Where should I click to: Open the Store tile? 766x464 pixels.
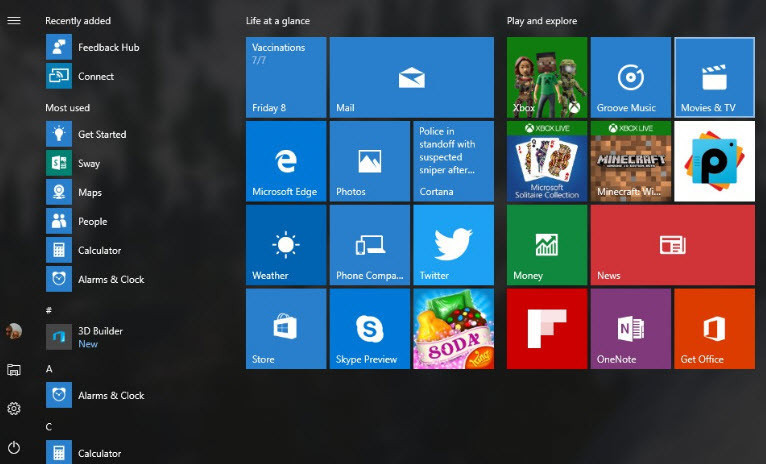[x=285, y=329]
